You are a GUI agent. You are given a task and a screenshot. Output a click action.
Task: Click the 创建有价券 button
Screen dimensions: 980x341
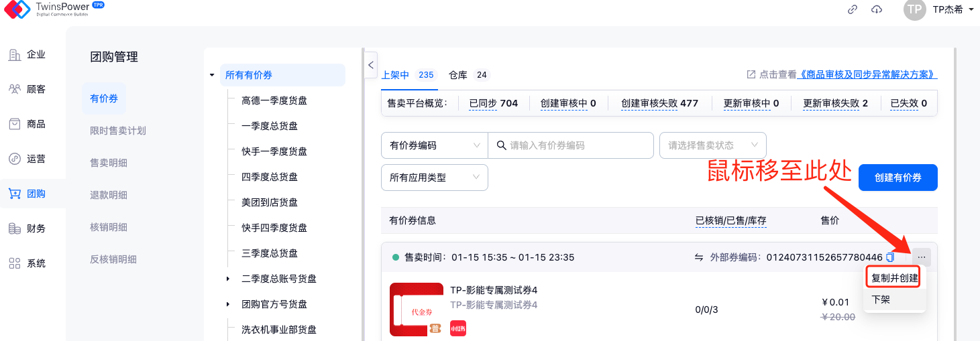point(897,178)
